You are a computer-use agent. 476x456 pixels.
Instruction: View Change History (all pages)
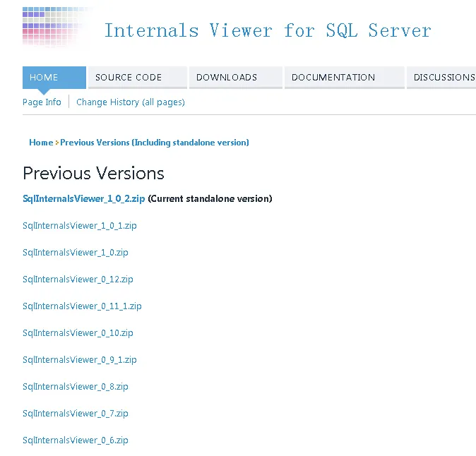[131, 102]
